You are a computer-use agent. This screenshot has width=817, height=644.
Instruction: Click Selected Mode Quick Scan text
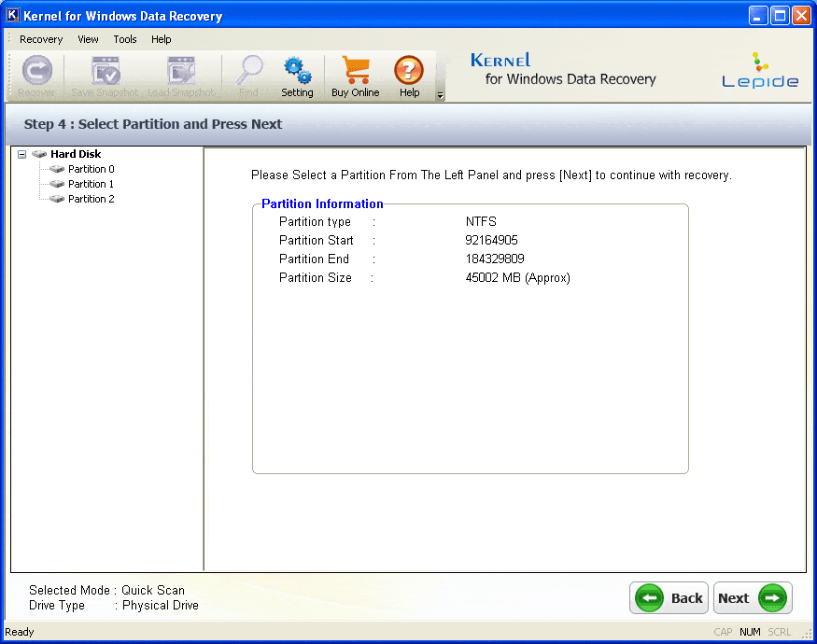[x=106, y=590]
